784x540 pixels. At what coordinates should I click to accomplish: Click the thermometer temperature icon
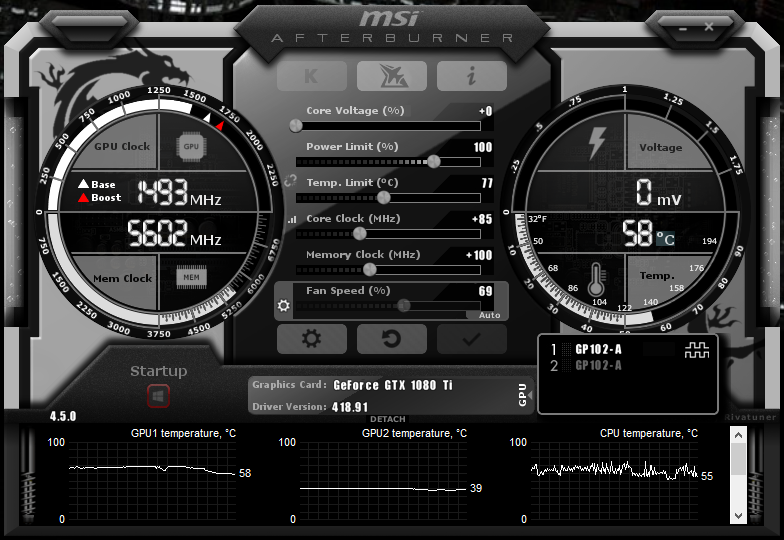click(x=596, y=279)
